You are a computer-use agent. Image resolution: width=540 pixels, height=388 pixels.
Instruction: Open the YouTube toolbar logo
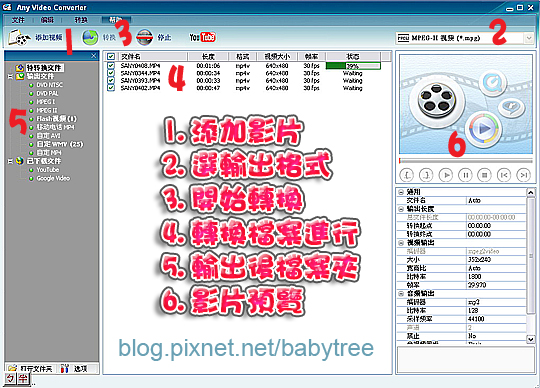[x=202, y=37]
